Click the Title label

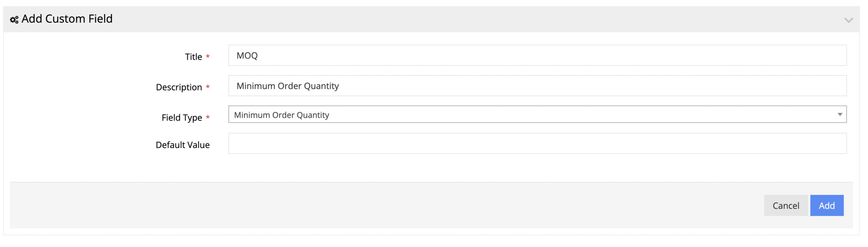point(193,57)
